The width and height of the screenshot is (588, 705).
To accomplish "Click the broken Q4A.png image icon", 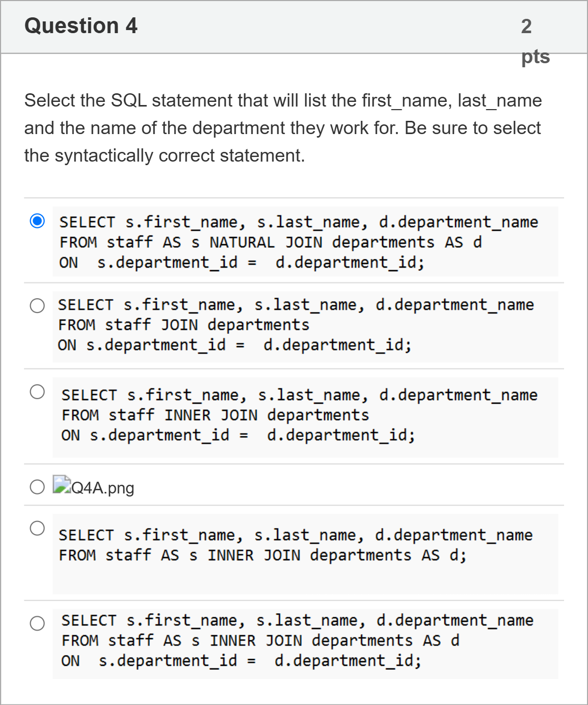I will pos(62,484).
